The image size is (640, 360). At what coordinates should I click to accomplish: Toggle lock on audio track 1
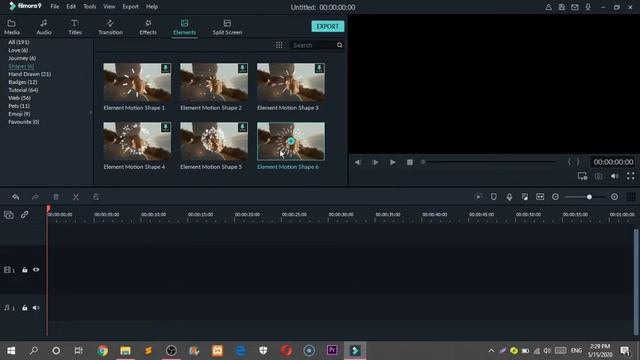pos(24,308)
